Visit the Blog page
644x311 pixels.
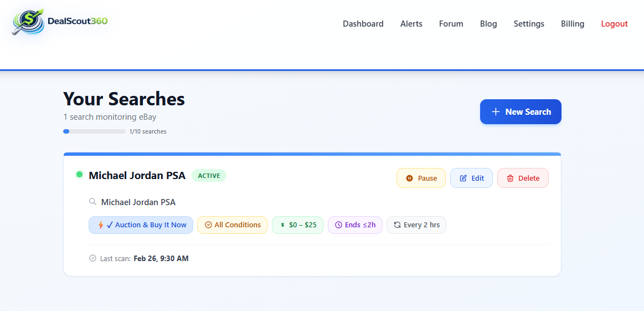[x=488, y=24]
